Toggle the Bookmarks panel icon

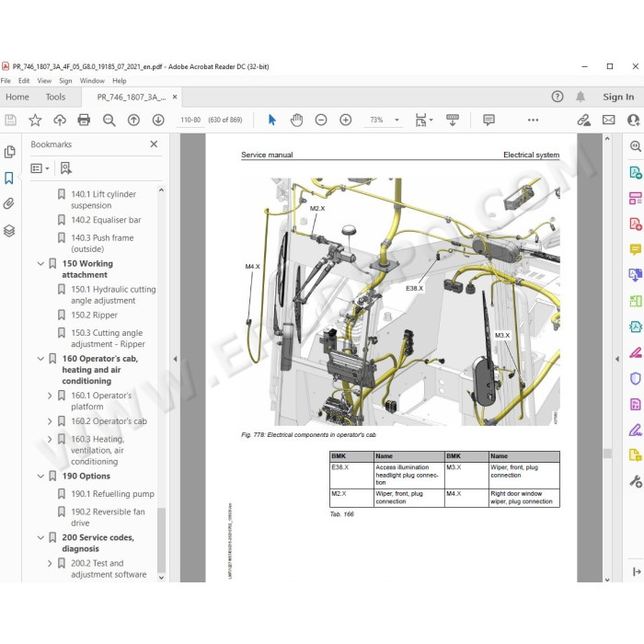[x=9, y=178]
